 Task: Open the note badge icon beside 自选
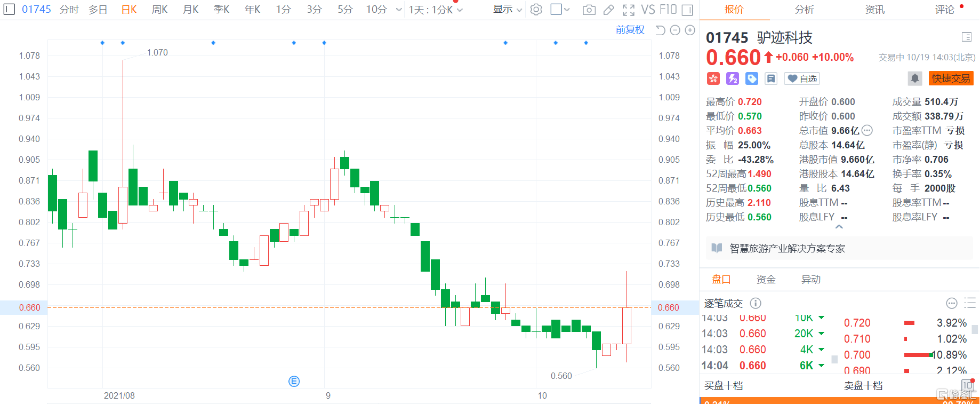(x=771, y=78)
